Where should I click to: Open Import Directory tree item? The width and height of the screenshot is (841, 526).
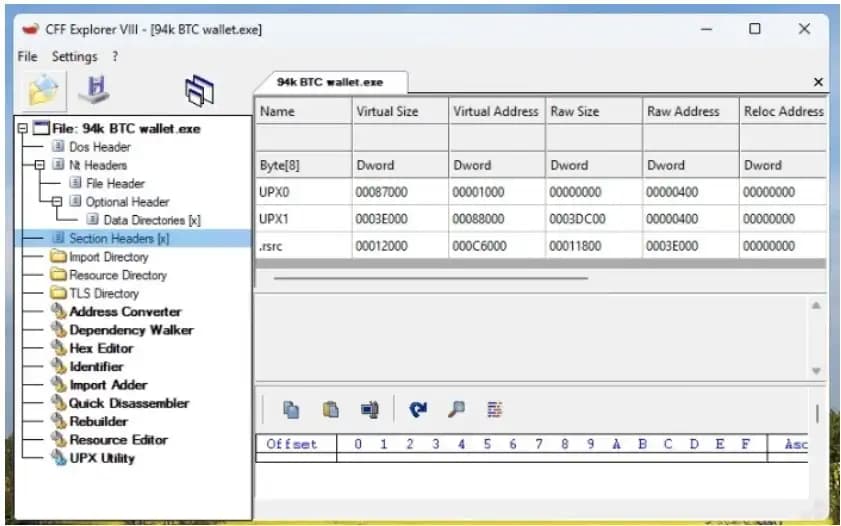[x=109, y=257]
